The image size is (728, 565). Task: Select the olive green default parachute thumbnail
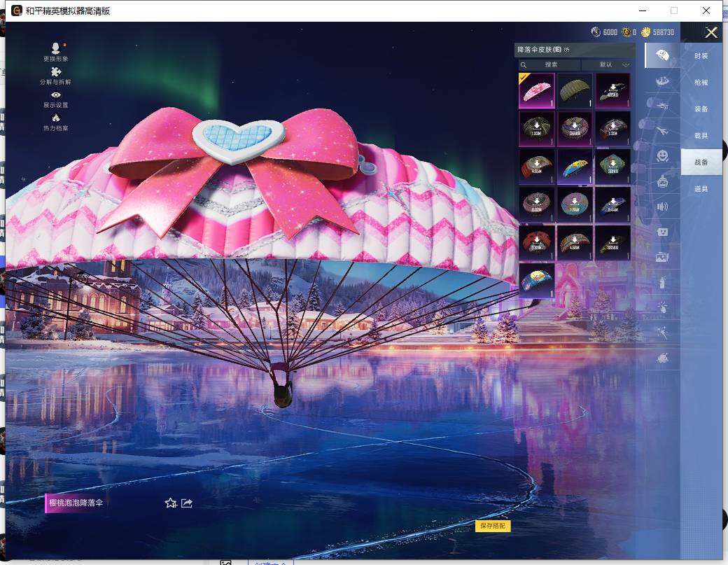click(575, 91)
